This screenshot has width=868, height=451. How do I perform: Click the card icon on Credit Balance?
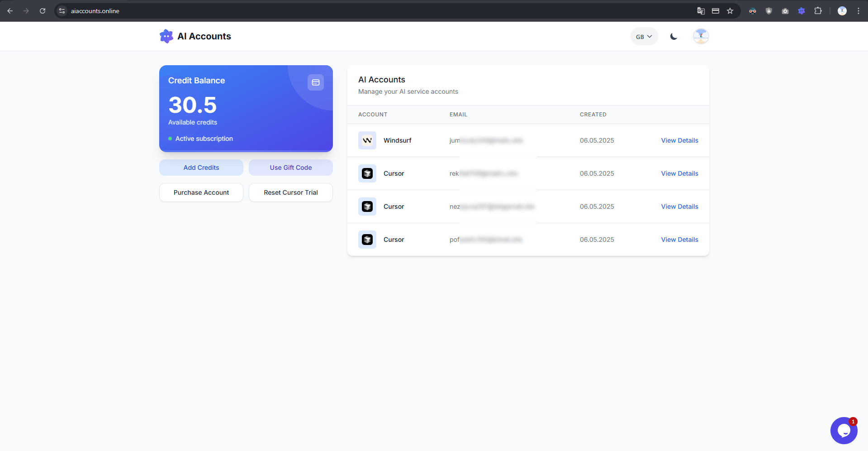tap(316, 82)
